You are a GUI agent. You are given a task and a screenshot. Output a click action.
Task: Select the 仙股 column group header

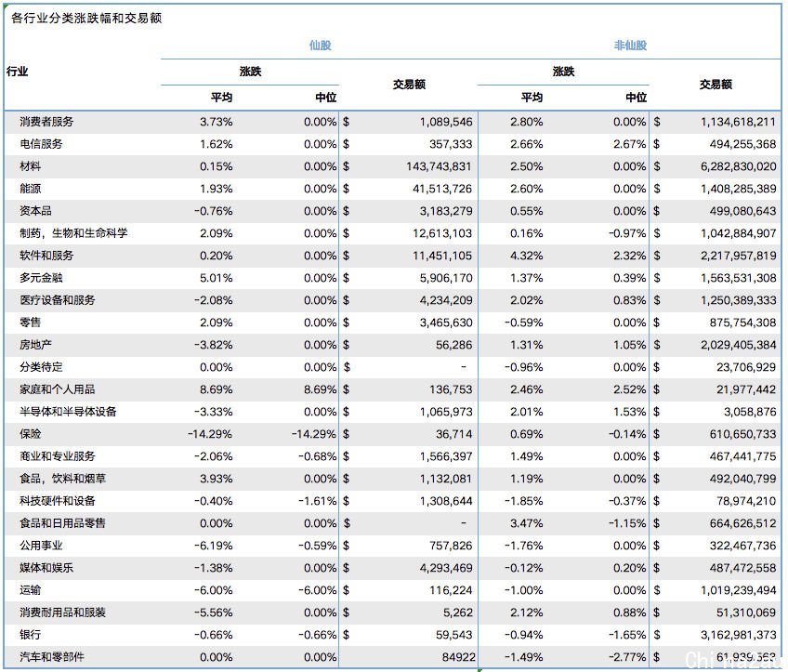pyautogui.click(x=320, y=46)
